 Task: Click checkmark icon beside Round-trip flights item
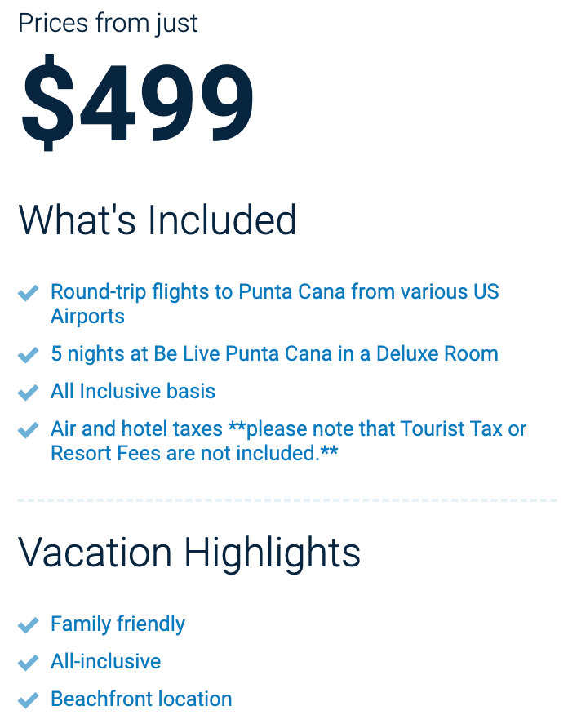(x=28, y=293)
